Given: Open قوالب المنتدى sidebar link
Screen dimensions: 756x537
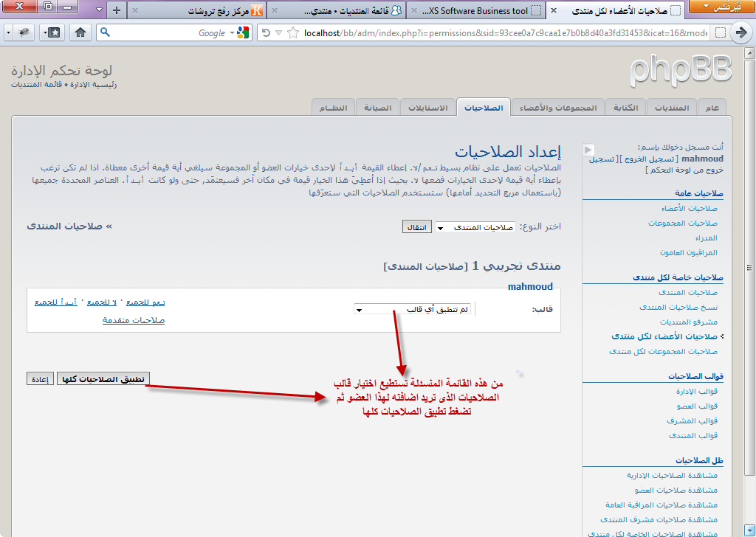Looking at the screenshot, I should coord(693,436).
